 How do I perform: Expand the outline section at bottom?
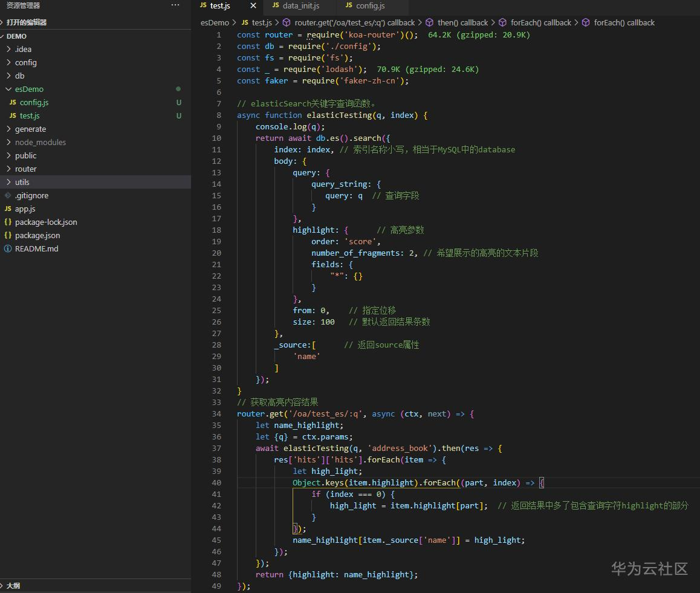click(x=13, y=586)
